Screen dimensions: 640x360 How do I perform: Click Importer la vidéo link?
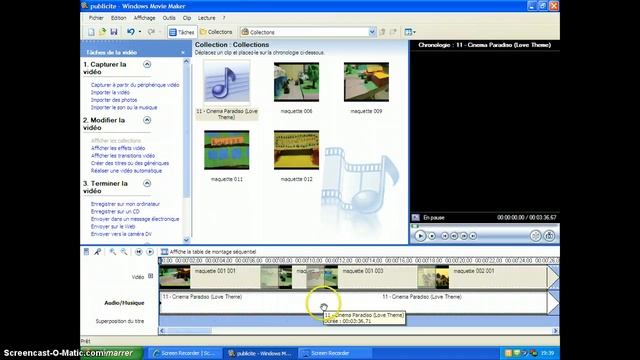[110, 93]
